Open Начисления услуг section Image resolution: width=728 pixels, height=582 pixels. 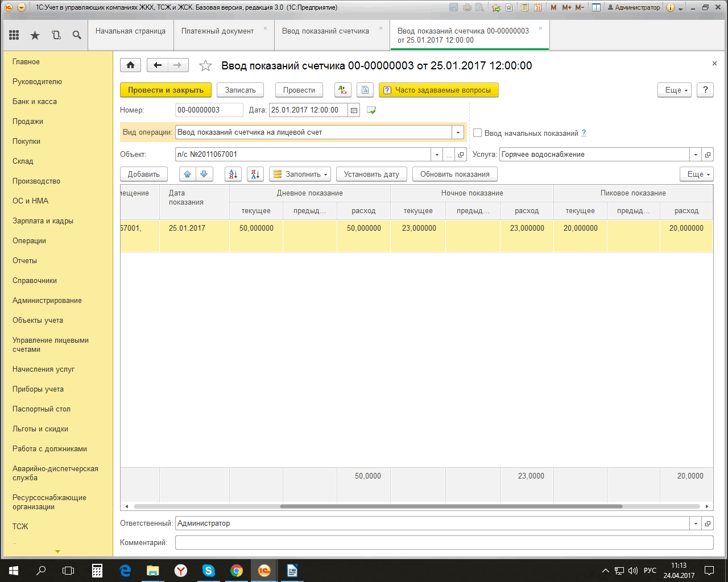[x=43, y=369]
